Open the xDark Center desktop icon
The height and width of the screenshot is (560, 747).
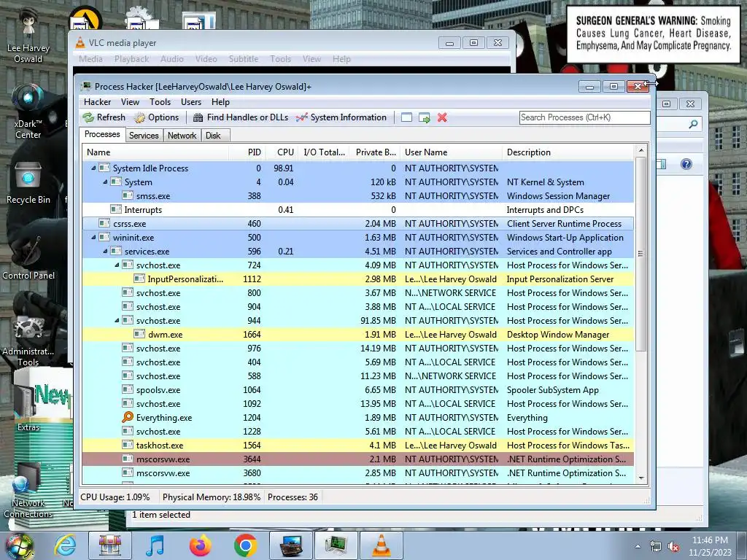(x=28, y=112)
